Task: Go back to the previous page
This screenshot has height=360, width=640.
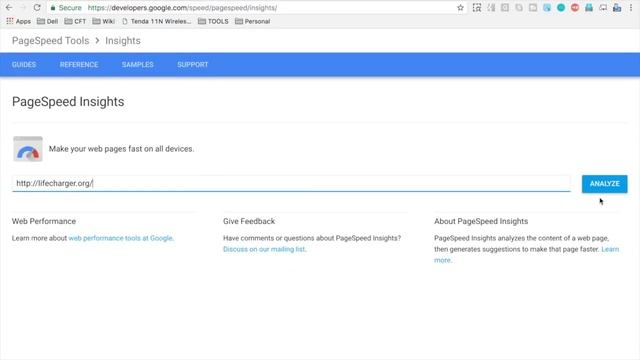Action: click(x=9, y=8)
